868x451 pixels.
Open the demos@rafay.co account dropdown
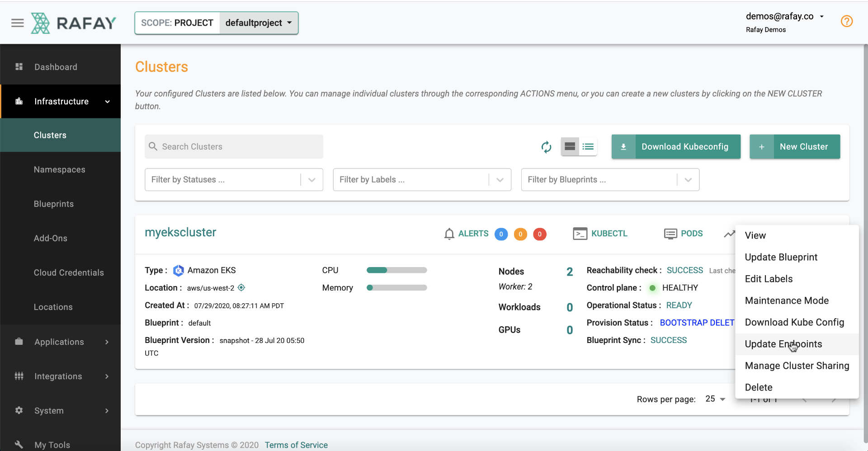784,16
